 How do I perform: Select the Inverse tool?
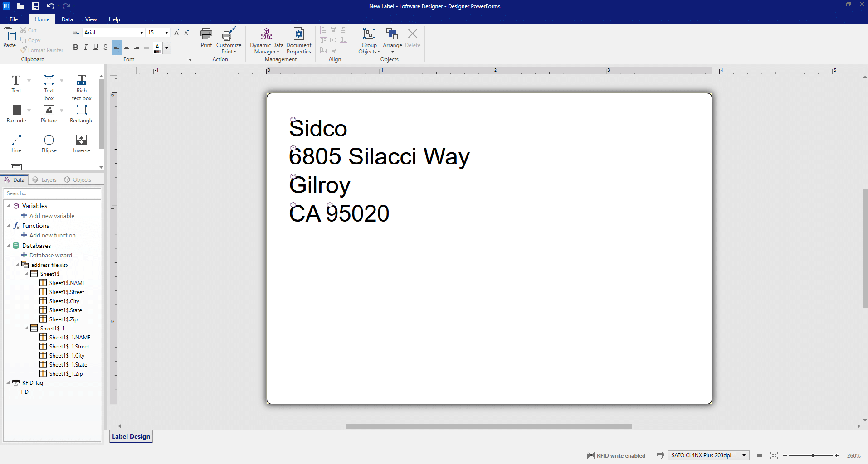tap(81, 143)
